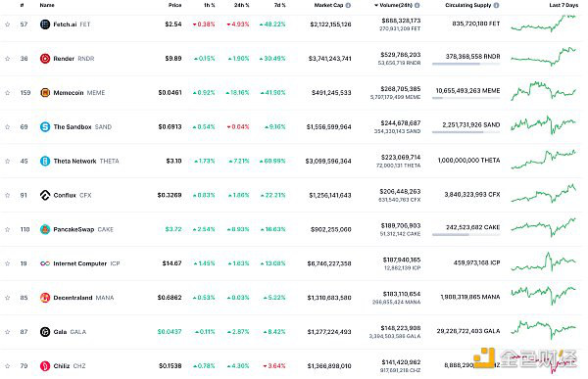Click Render circulating supply progress bar
The height and width of the screenshot is (379, 588).
tap(465, 64)
